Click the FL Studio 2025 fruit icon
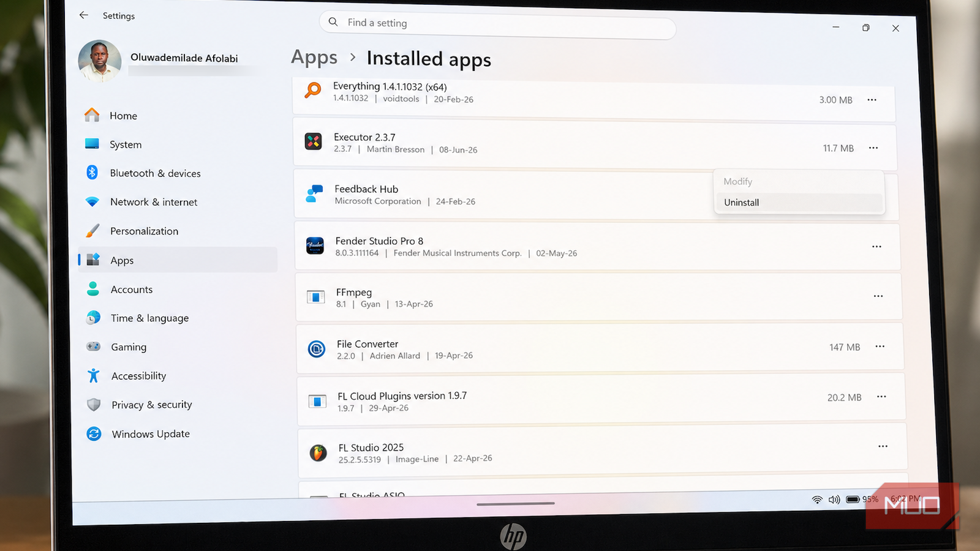 318,453
